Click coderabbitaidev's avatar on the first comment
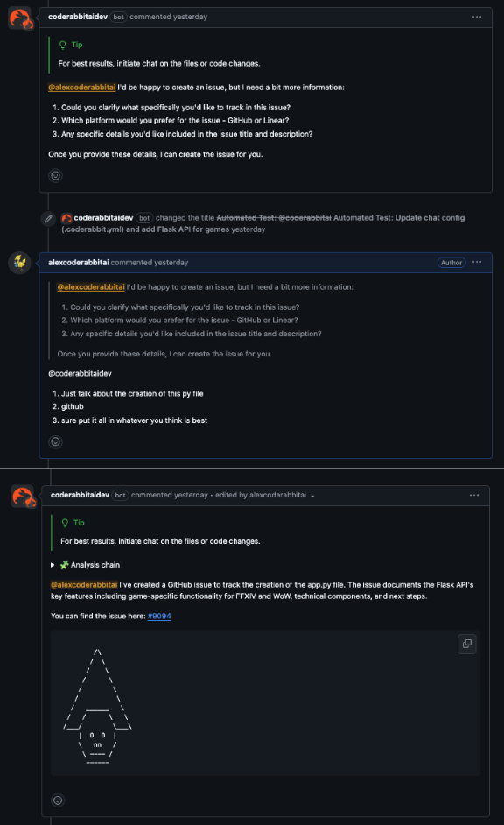504x825 pixels. click(17, 18)
